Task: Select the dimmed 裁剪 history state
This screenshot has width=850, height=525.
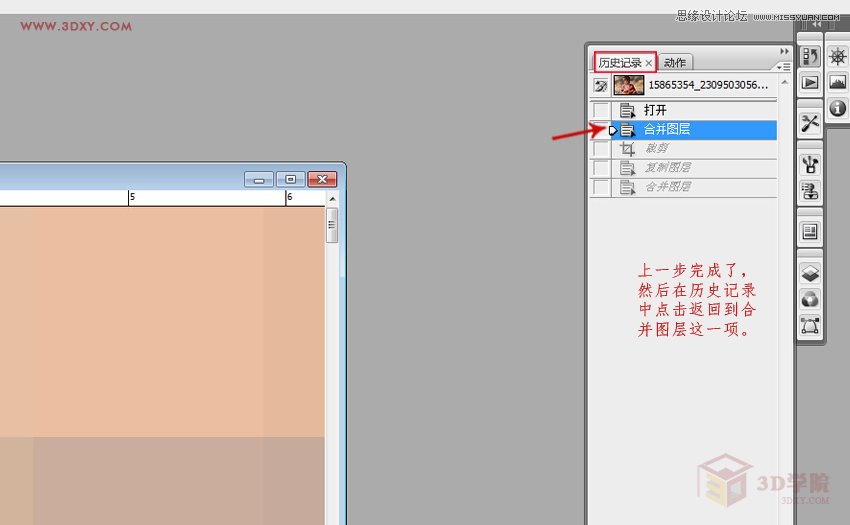Action: [695, 149]
